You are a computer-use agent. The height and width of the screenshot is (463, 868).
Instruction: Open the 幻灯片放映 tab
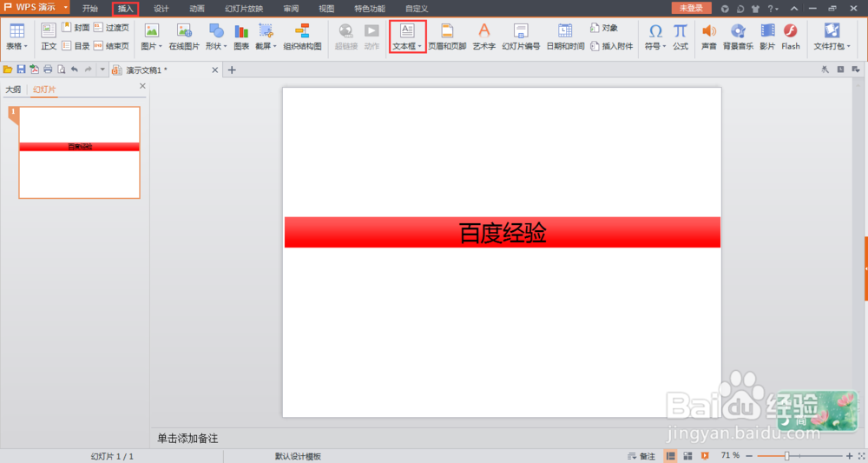(x=244, y=9)
